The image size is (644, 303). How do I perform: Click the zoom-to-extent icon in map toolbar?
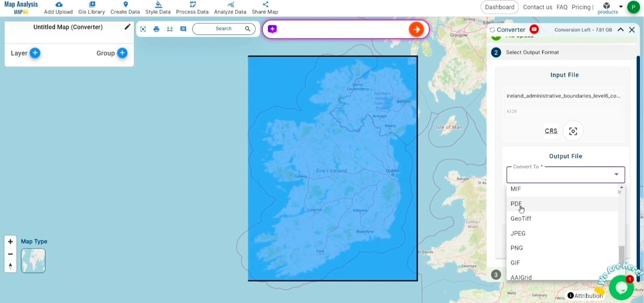pos(143,29)
